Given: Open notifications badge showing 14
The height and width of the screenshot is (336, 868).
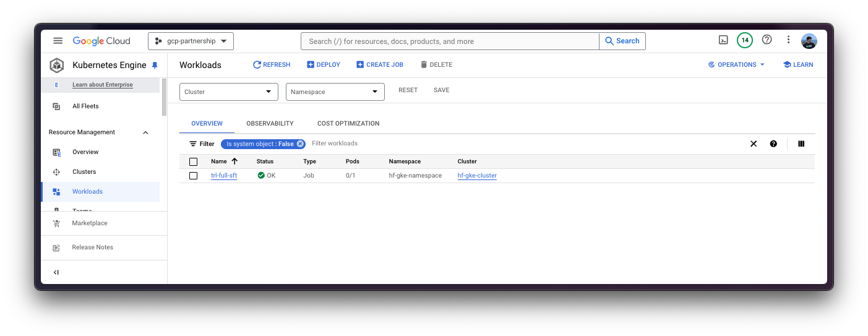Looking at the screenshot, I should tap(745, 40).
